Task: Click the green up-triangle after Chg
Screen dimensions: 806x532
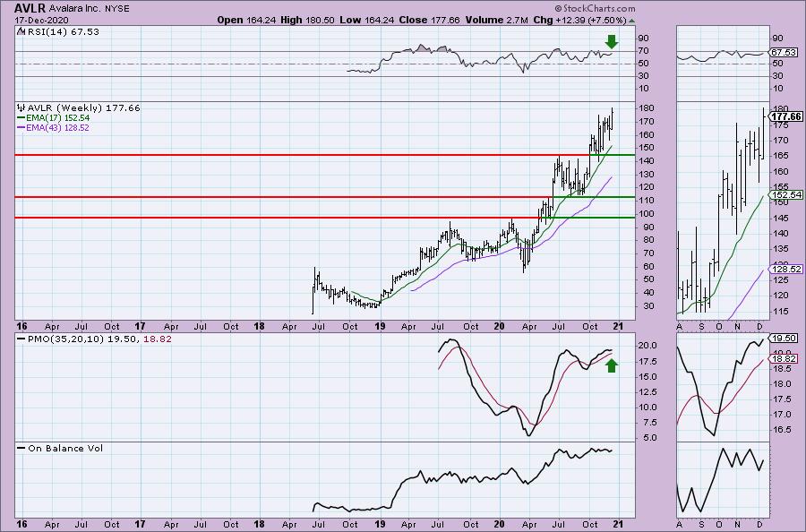Action: coord(631,21)
